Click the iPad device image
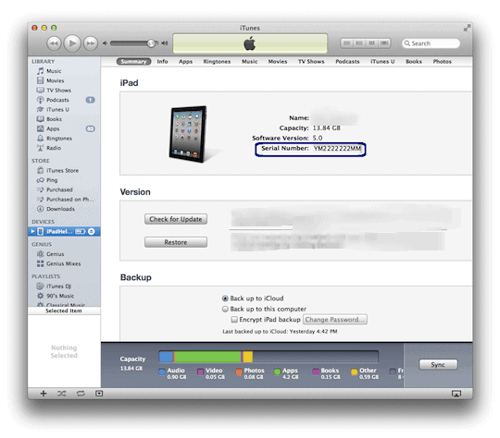 tap(188, 134)
